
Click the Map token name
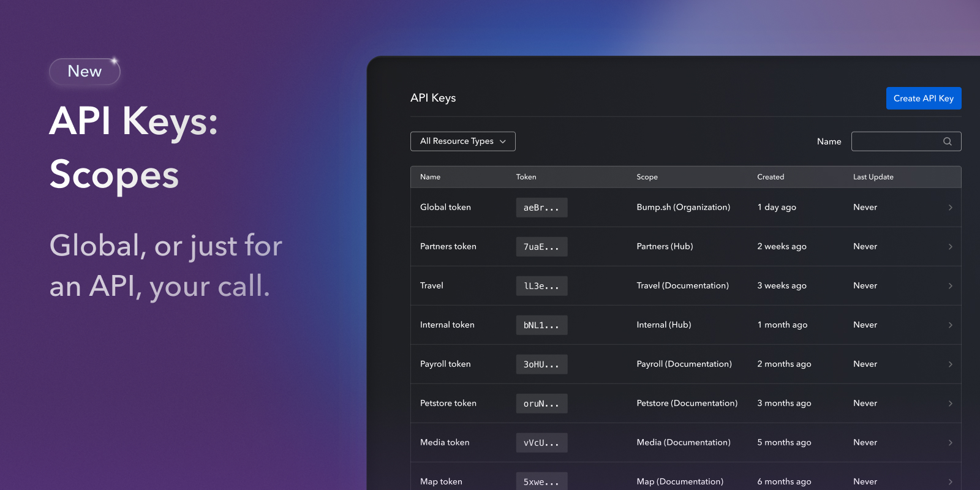(x=441, y=481)
